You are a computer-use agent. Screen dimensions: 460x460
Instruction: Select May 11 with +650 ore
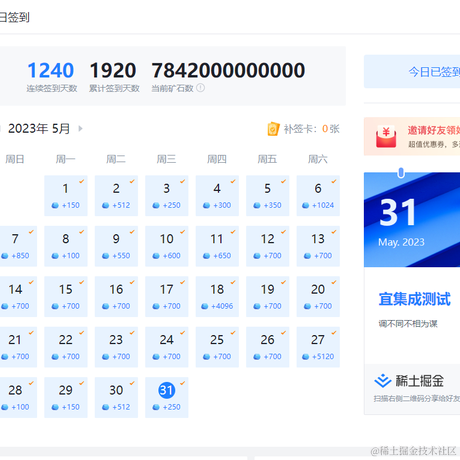(217, 246)
